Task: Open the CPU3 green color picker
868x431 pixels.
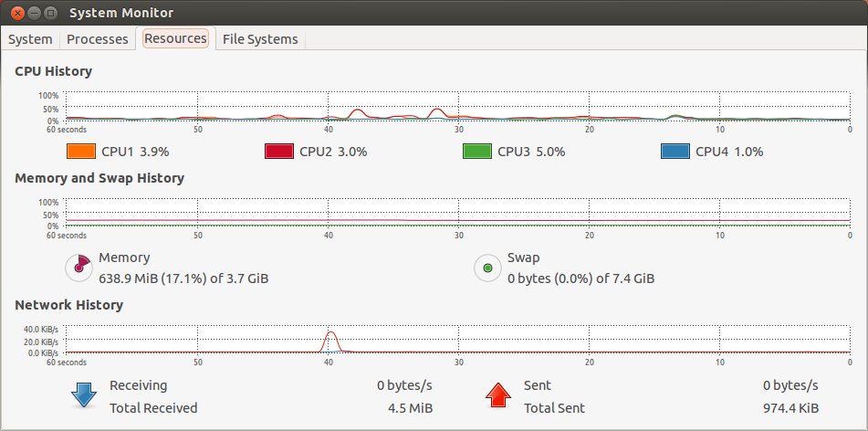Action: click(x=477, y=152)
